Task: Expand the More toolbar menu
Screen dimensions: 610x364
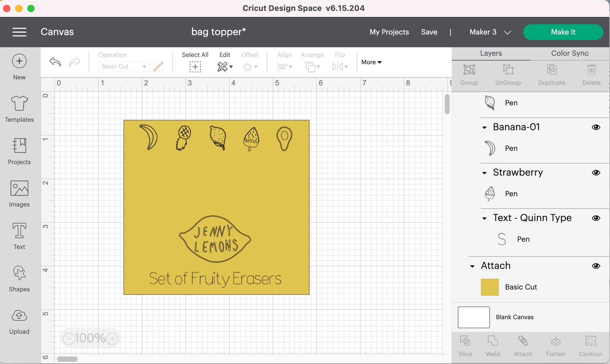Action: (371, 62)
